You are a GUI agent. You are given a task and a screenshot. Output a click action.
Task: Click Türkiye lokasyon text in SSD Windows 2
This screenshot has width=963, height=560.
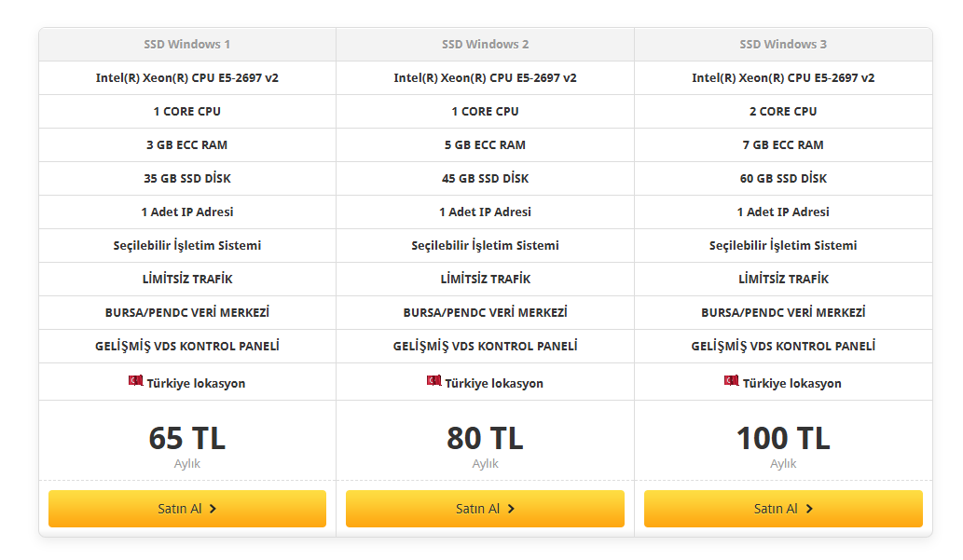pos(494,383)
